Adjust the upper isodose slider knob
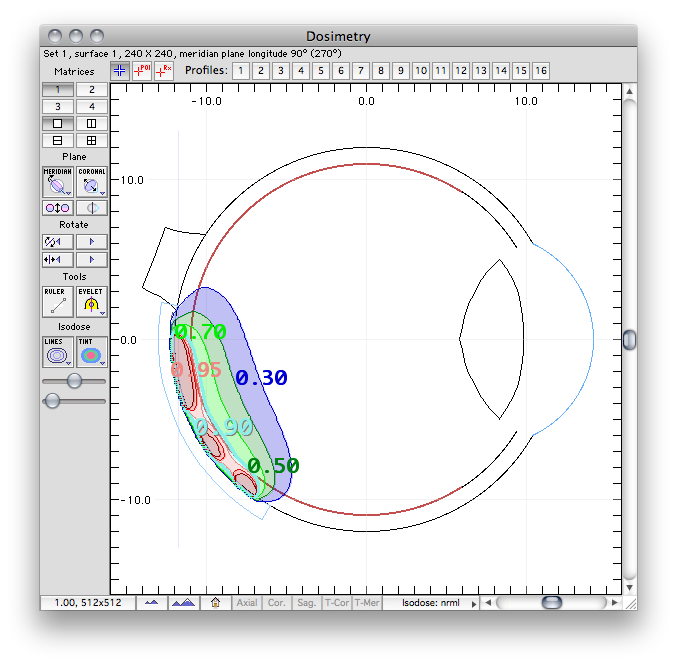The width and height of the screenshot is (677, 665). click(x=74, y=380)
